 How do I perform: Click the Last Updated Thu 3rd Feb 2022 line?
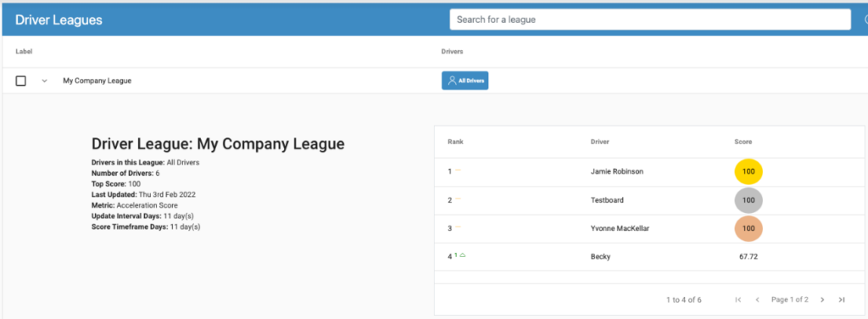pyautogui.click(x=143, y=195)
